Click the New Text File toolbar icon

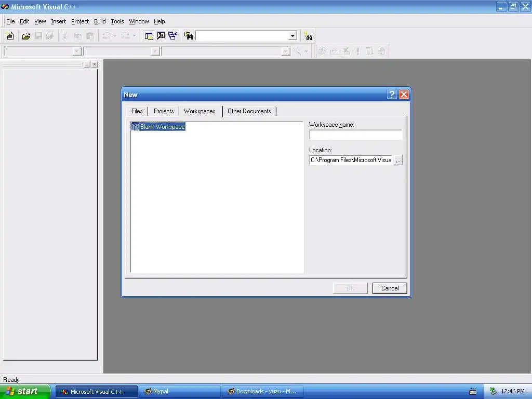(10, 36)
